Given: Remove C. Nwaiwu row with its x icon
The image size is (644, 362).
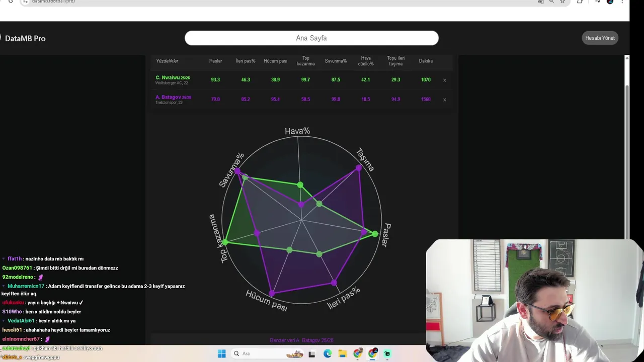Looking at the screenshot, I should (x=444, y=80).
